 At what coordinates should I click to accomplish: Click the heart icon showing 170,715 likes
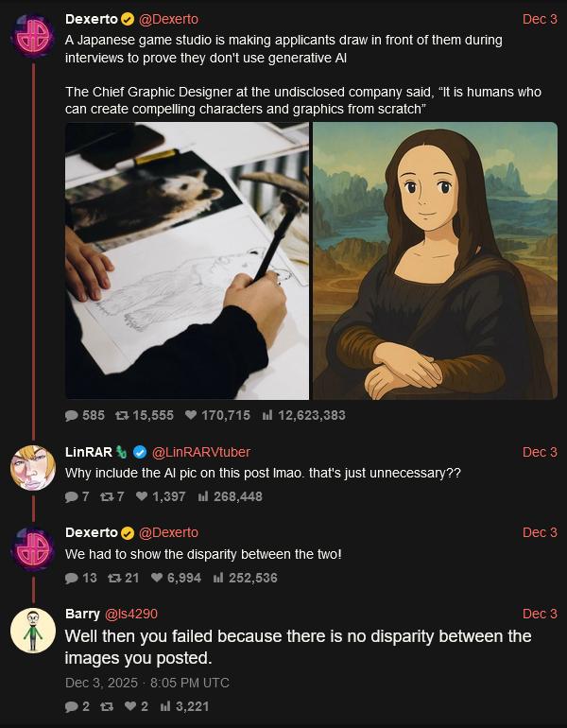pyautogui.click(x=189, y=415)
